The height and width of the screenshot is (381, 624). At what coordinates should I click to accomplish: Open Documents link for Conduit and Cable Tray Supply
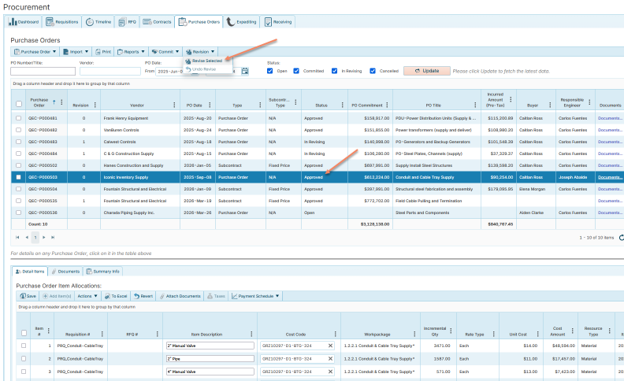point(610,177)
